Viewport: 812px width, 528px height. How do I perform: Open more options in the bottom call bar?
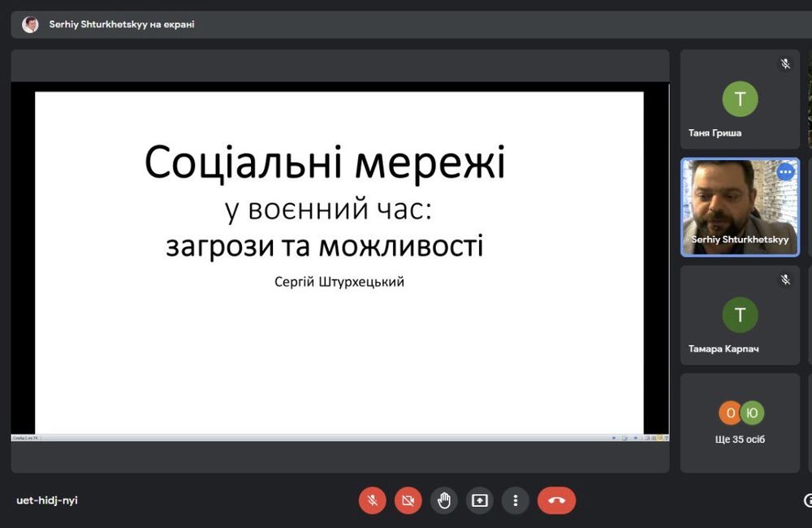516,500
